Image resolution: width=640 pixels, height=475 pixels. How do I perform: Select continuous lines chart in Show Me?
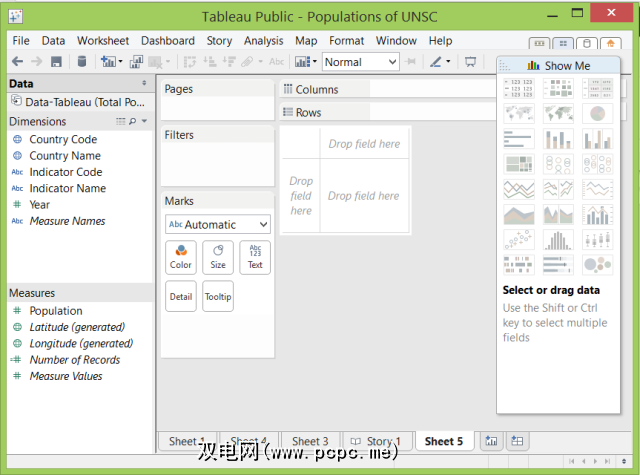pyautogui.click(x=519, y=189)
